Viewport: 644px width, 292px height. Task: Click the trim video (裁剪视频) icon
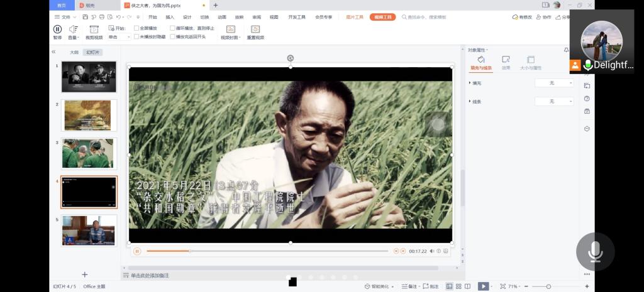[94, 29]
